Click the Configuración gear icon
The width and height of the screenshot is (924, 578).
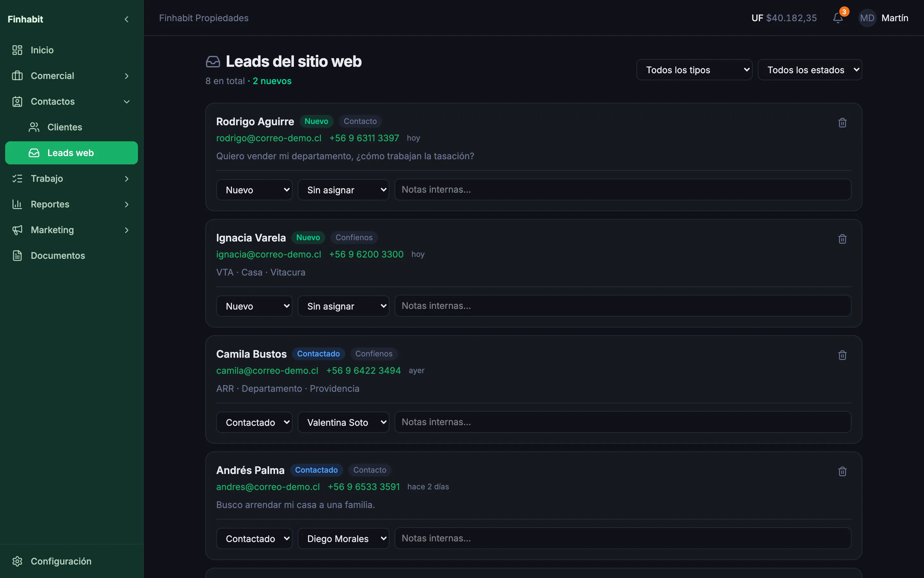(x=17, y=561)
